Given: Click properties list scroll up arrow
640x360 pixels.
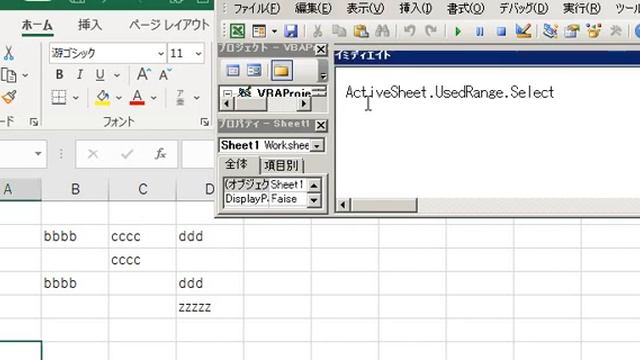Looking at the screenshot, I should 313,186.
